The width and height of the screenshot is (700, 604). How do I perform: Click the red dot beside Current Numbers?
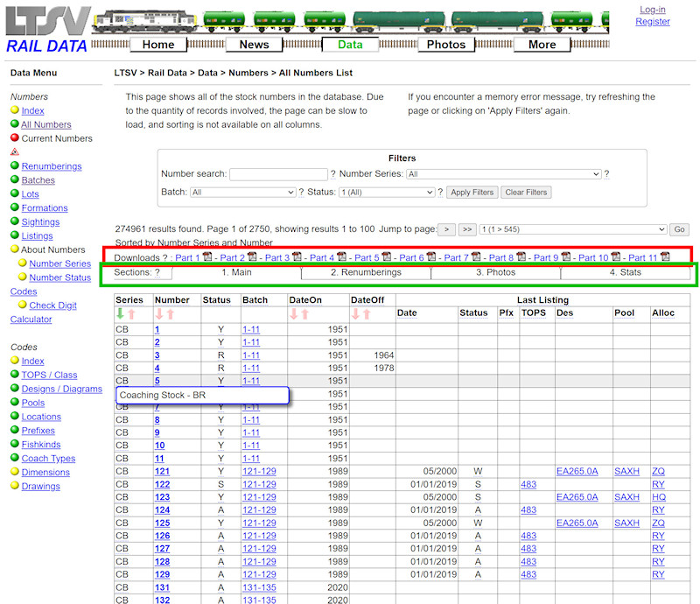14,138
